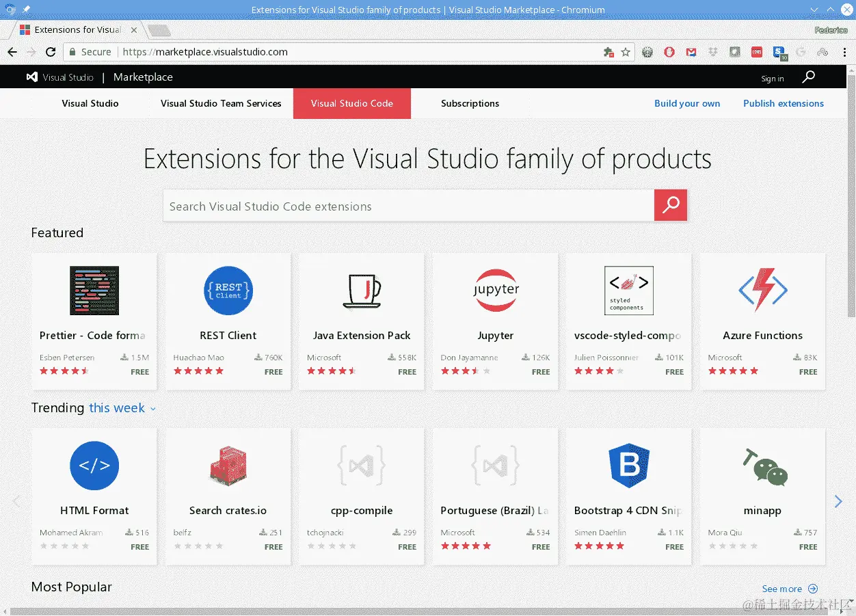Open the HTML Format blue icon

94,466
